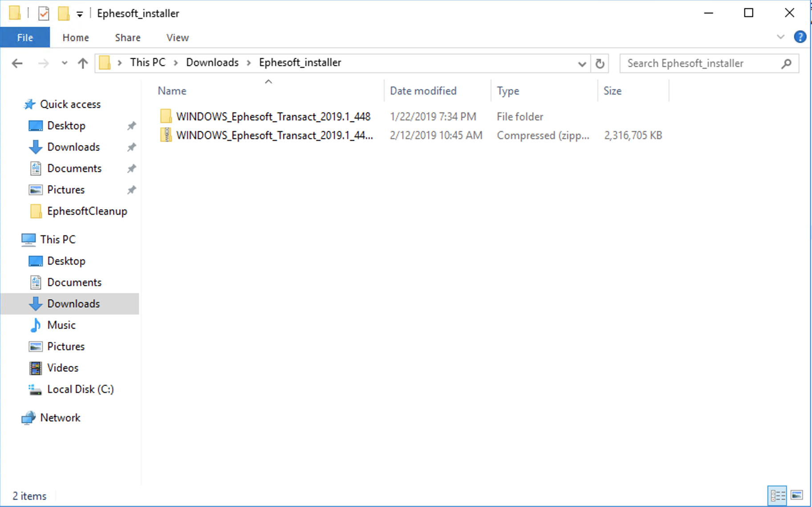Open Documents under This PC
Screen dimensions: 812x507
(x=74, y=282)
